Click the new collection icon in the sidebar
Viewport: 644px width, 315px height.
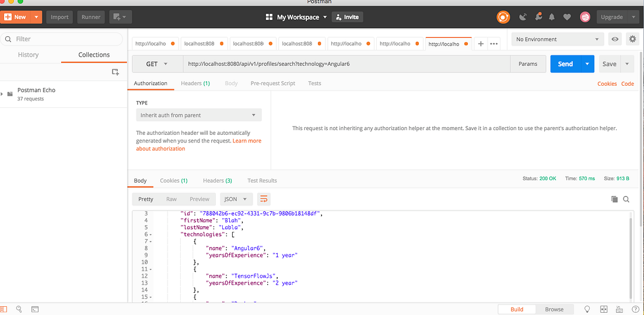click(116, 72)
